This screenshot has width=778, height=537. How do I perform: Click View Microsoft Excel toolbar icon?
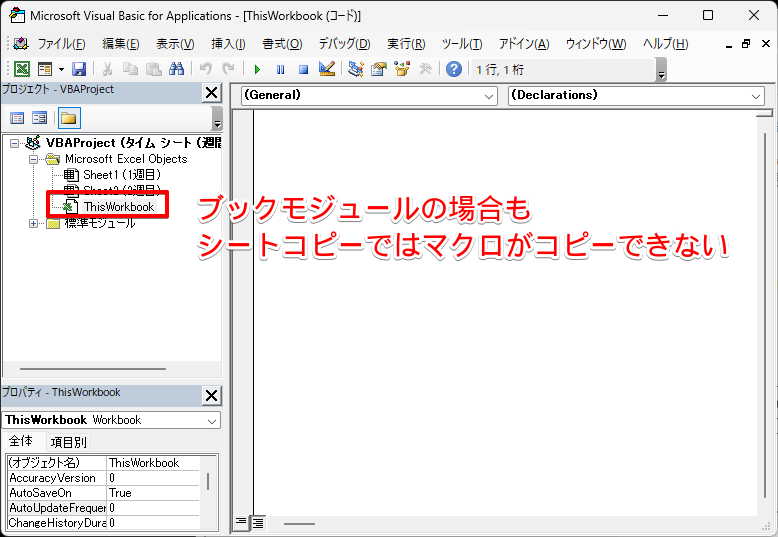[x=22, y=69]
